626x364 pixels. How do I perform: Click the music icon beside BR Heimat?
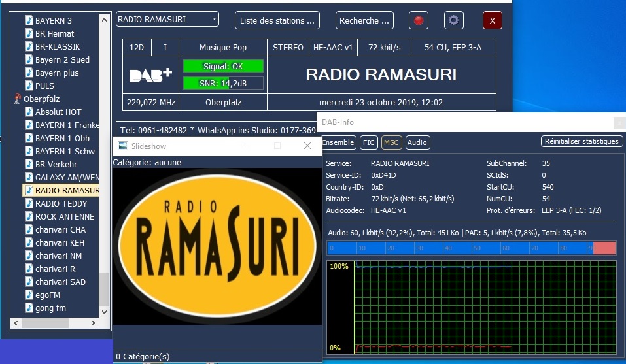(29, 33)
